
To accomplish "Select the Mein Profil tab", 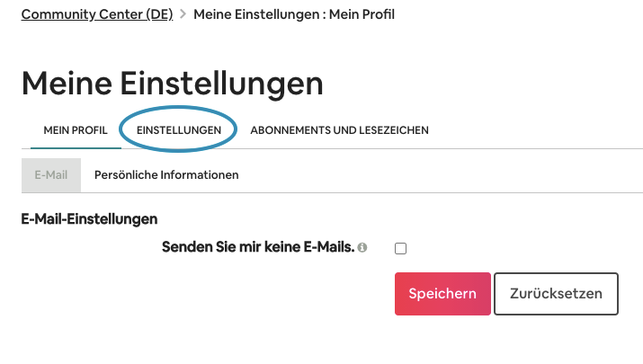I will [x=76, y=130].
